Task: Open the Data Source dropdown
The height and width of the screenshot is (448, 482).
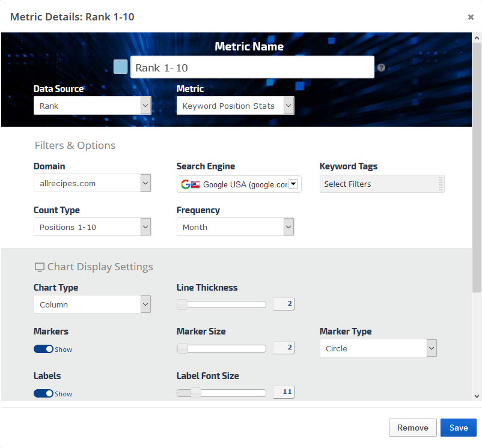Action: 92,106
